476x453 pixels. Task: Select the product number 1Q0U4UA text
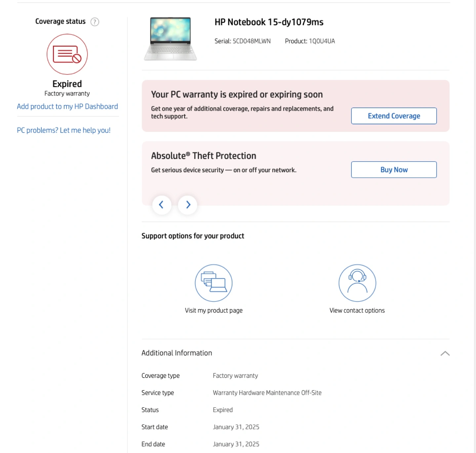(322, 41)
